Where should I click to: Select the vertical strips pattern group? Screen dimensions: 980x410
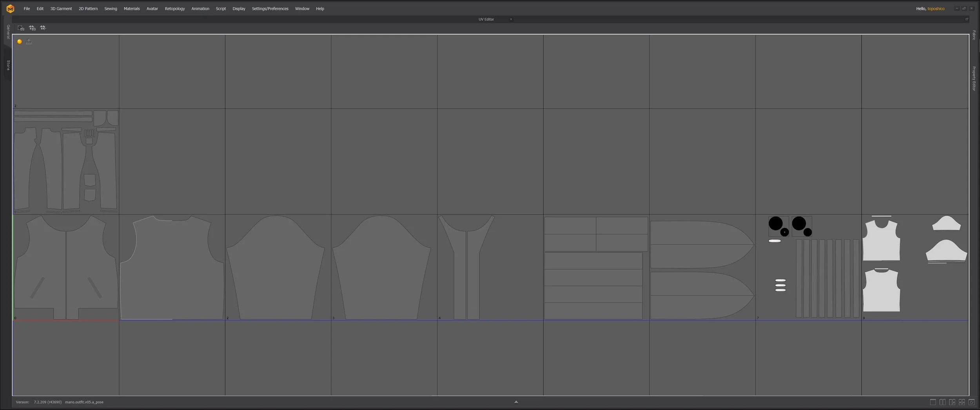pos(827,278)
